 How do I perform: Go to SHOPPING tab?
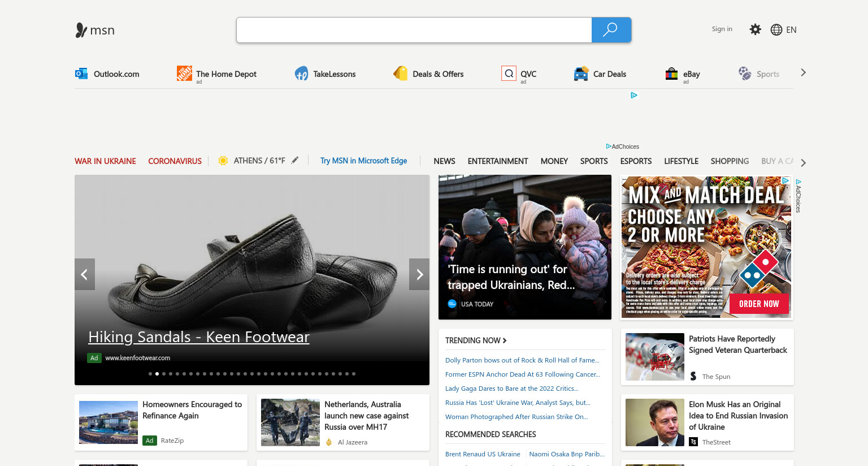pyautogui.click(x=730, y=161)
